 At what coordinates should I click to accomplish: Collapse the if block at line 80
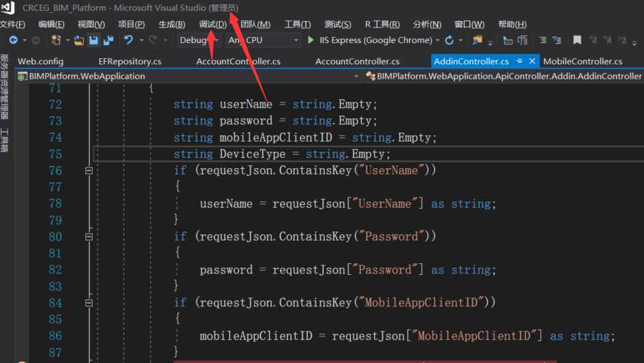(x=89, y=237)
